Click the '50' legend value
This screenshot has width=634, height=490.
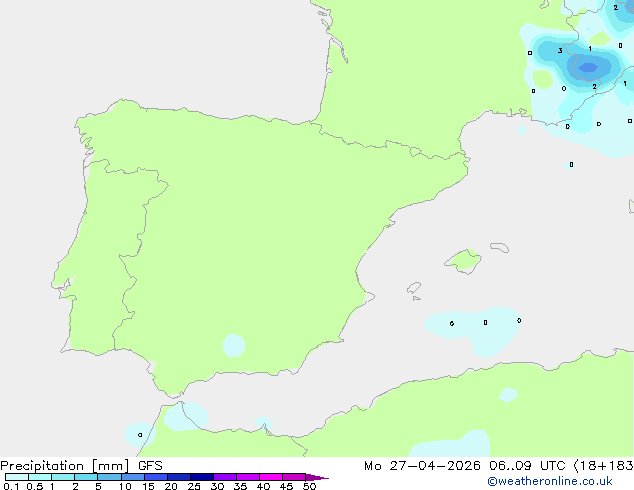tap(309, 486)
